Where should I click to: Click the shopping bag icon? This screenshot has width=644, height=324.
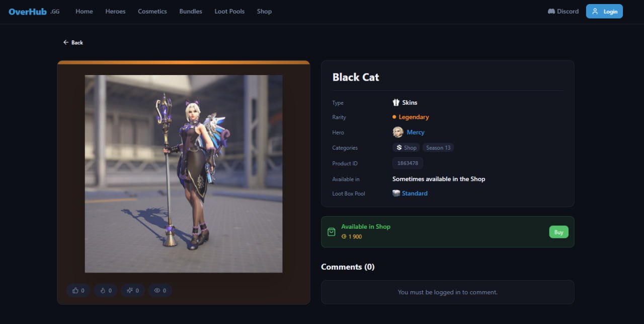pos(332,232)
